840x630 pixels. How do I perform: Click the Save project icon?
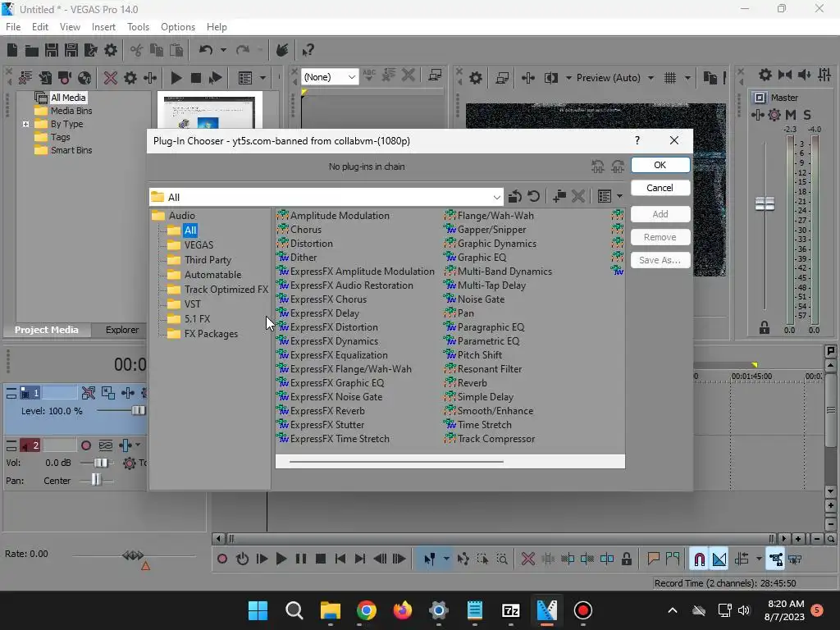[x=52, y=50]
